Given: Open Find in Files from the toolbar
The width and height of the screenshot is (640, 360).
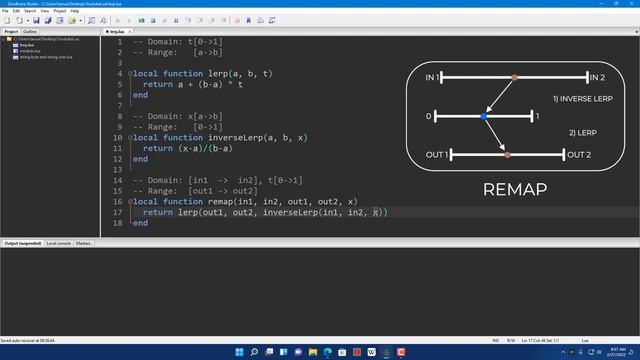Looking at the screenshot, I should (104, 20).
